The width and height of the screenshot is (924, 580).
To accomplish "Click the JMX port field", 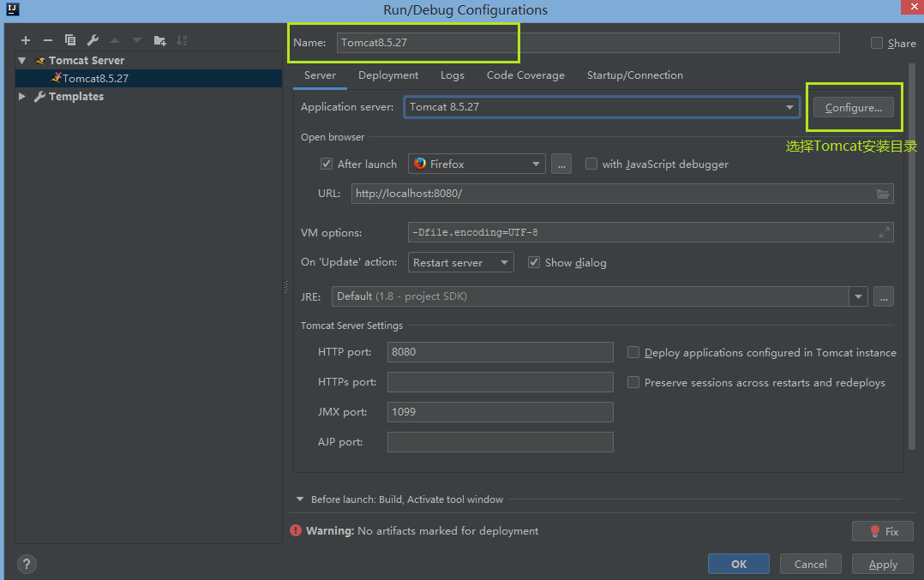I will point(501,412).
